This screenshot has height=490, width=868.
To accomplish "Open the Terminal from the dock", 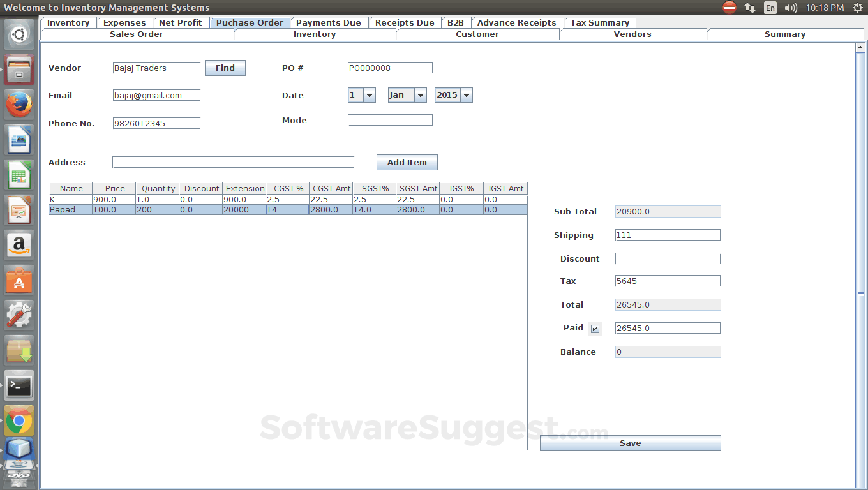I will (19, 385).
